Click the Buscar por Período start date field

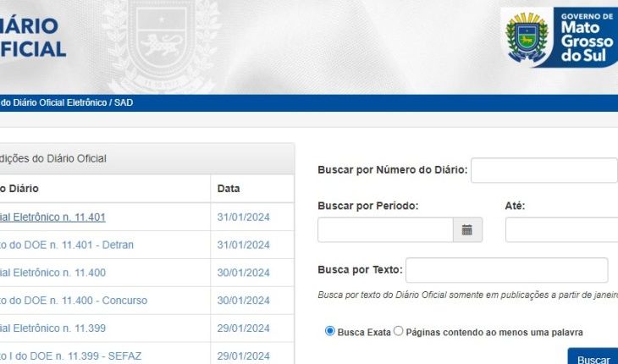(x=385, y=230)
